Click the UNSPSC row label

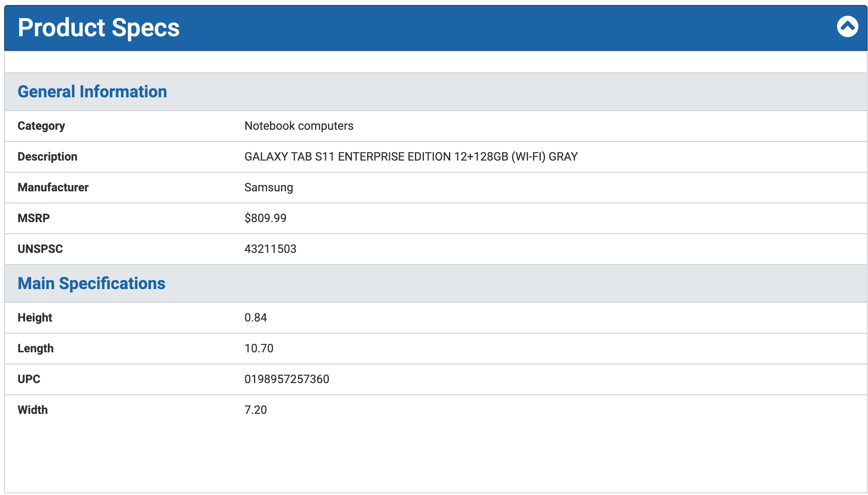[x=40, y=249]
